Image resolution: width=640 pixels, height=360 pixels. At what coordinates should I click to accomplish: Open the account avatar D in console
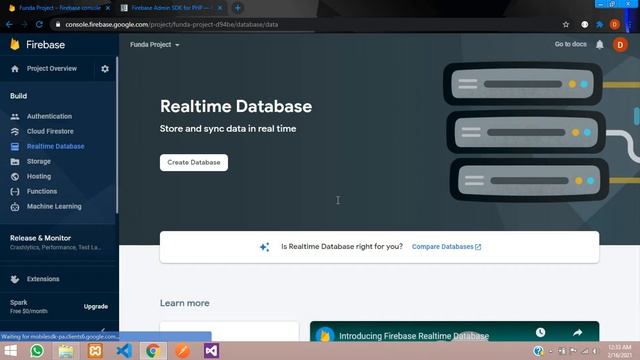(x=620, y=44)
